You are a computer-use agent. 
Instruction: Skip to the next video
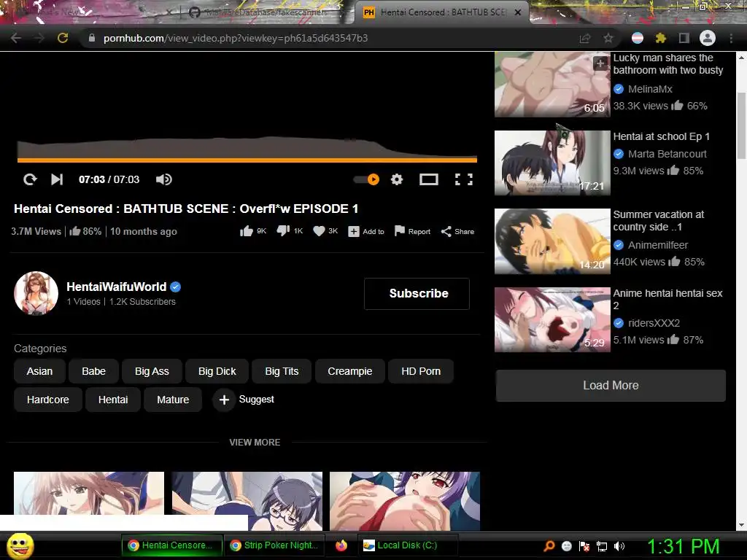coord(57,179)
